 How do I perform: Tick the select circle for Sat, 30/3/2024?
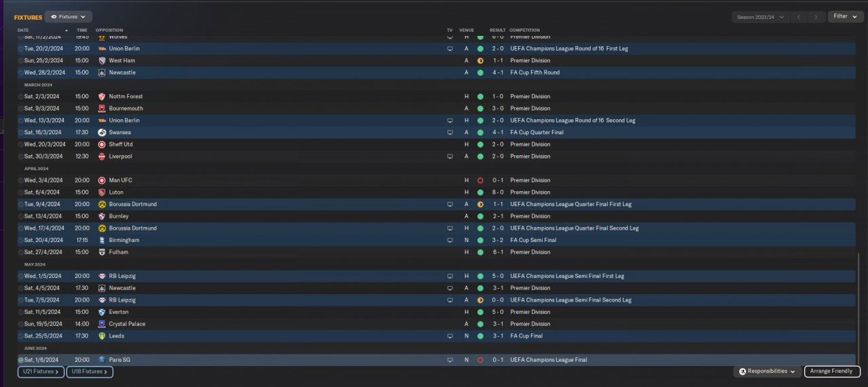tap(21, 157)
